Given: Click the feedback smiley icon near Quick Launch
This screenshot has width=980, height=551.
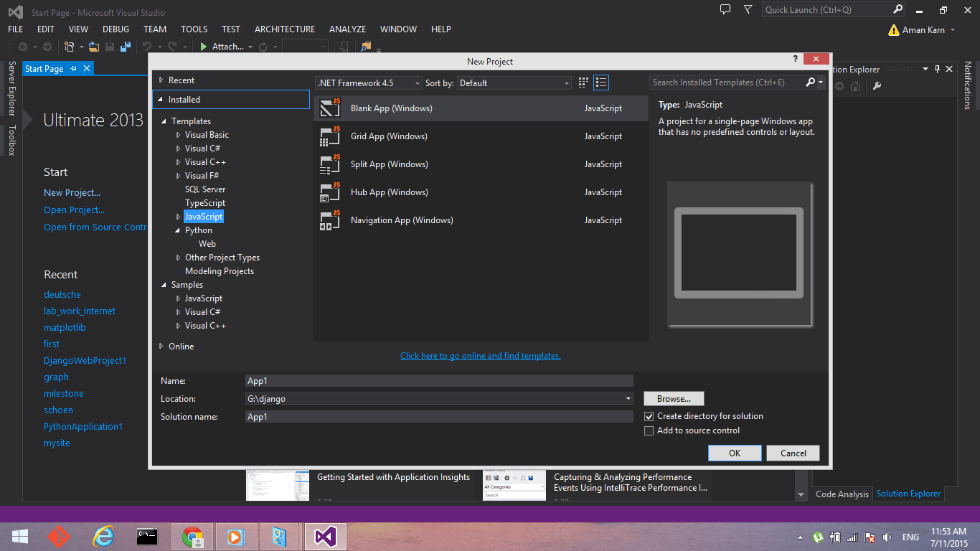Looking at the screenshot, I should click(x=725, y=9).
